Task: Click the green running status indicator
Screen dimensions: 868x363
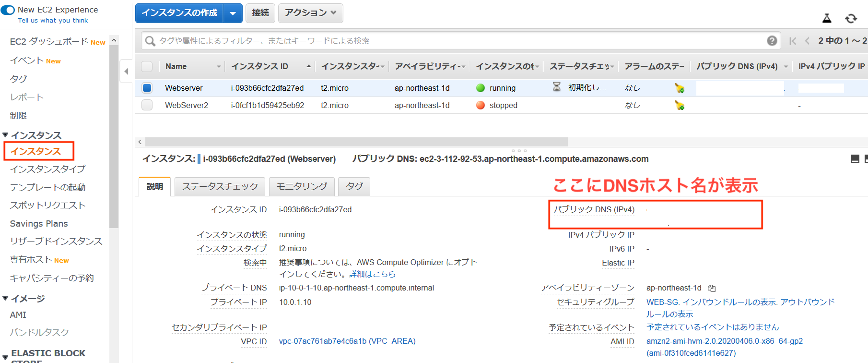Action: point(481,88)
